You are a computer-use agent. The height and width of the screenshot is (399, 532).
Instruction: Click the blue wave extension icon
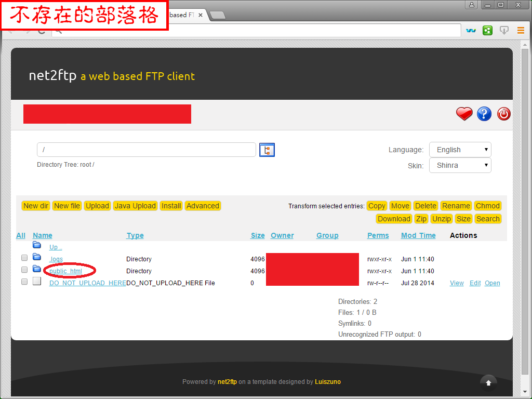pyautogui.click(x=471, y=31)
